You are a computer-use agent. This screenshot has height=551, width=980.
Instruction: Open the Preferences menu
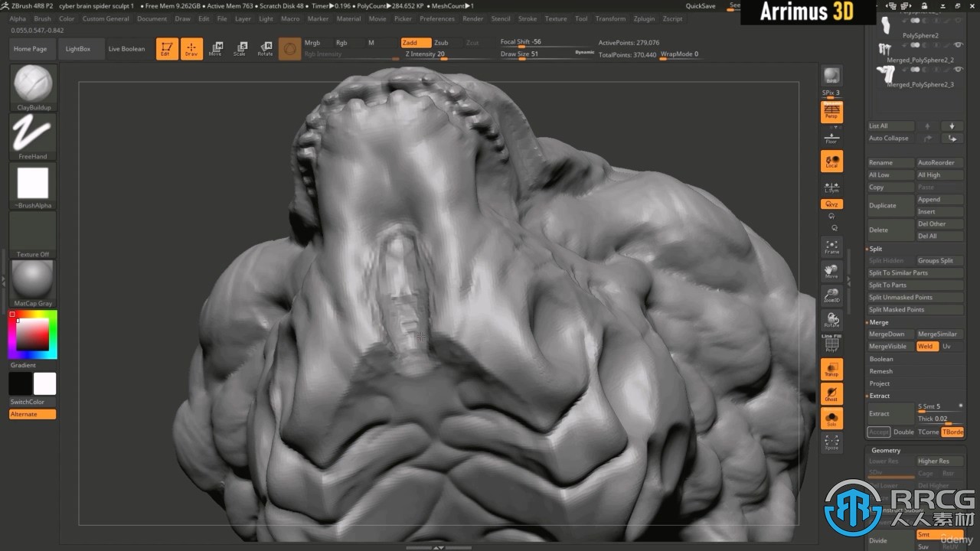(437, 18)
